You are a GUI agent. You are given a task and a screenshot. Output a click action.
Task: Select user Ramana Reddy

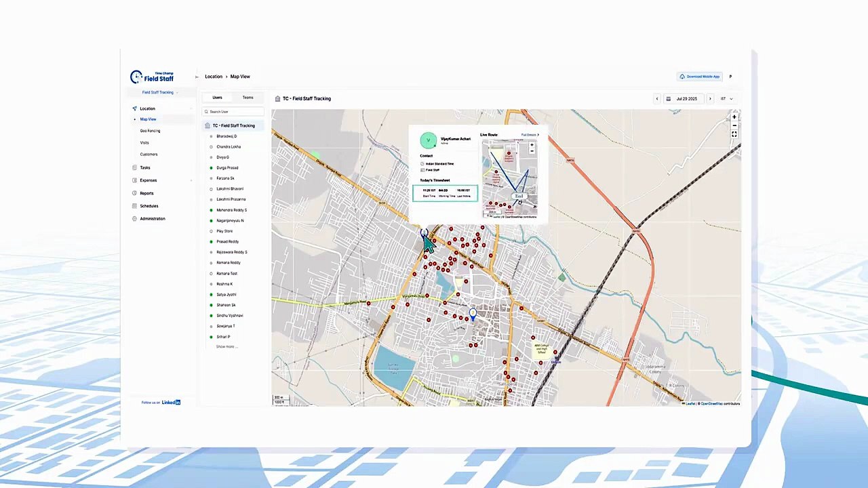coord(229,262)
